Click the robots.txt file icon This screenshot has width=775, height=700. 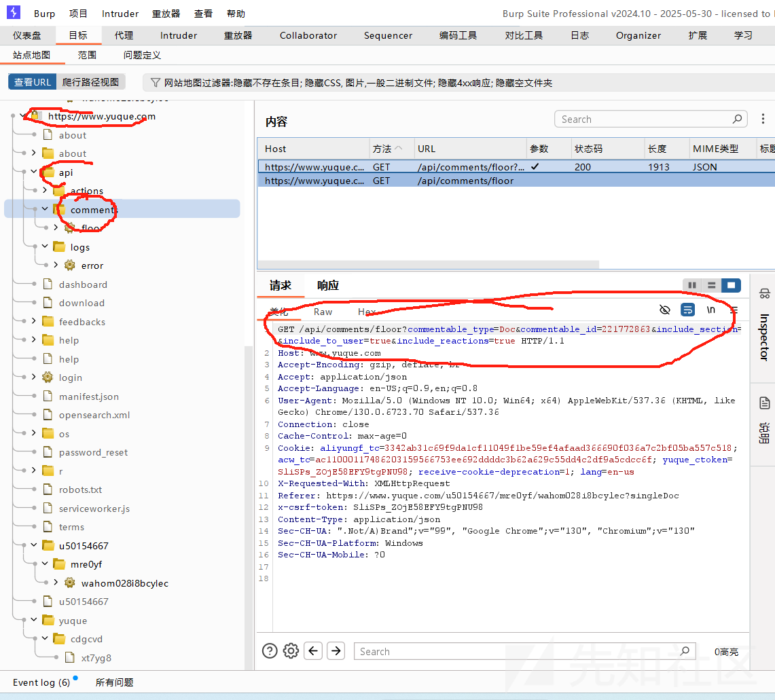[x=48, y=489]
